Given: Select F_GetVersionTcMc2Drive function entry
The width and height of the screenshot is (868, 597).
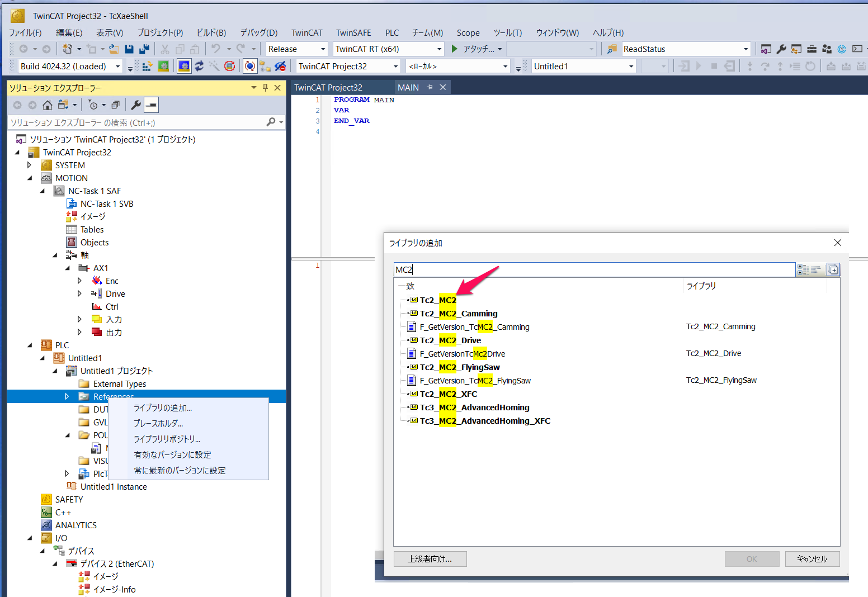Looking at the screenshot, I should pyautogui.click(x=463, y=354).
